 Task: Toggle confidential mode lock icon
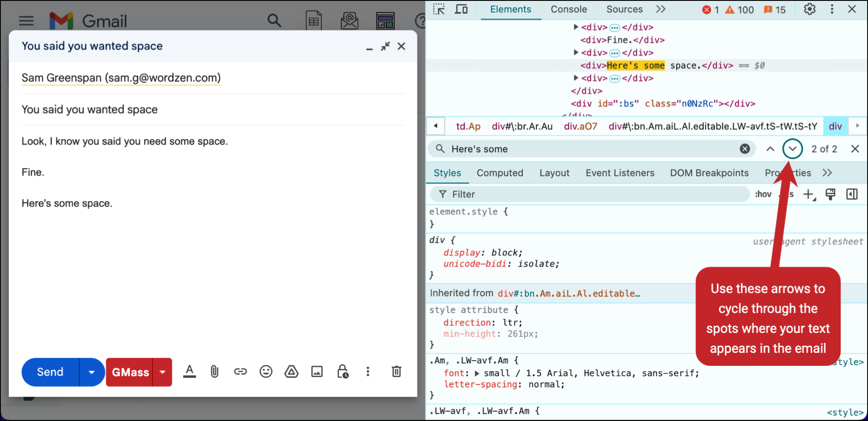(x=343, y=372)
